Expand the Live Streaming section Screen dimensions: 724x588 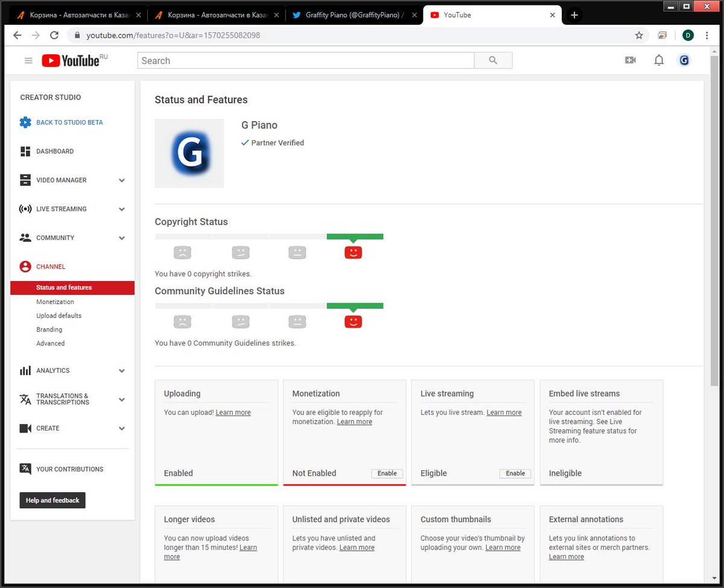click(122, 209)
